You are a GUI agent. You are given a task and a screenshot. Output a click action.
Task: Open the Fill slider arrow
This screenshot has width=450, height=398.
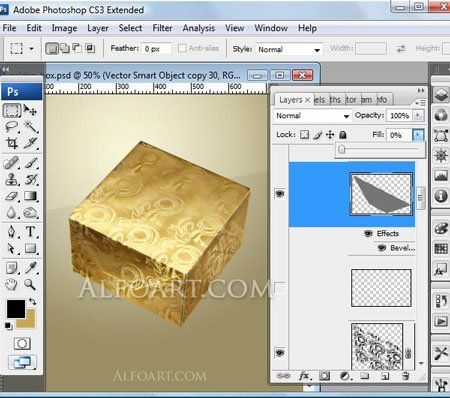(418, 135)
